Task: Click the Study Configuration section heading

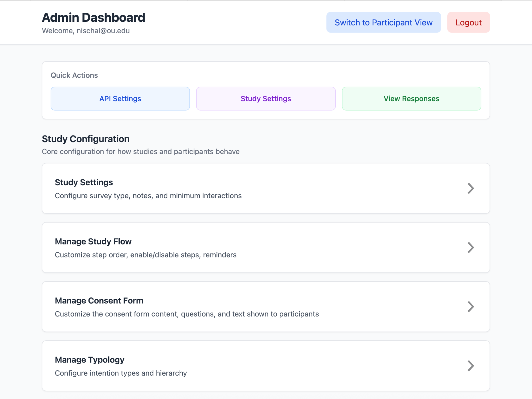Action: pyautogui.click(x=86, y=139)
